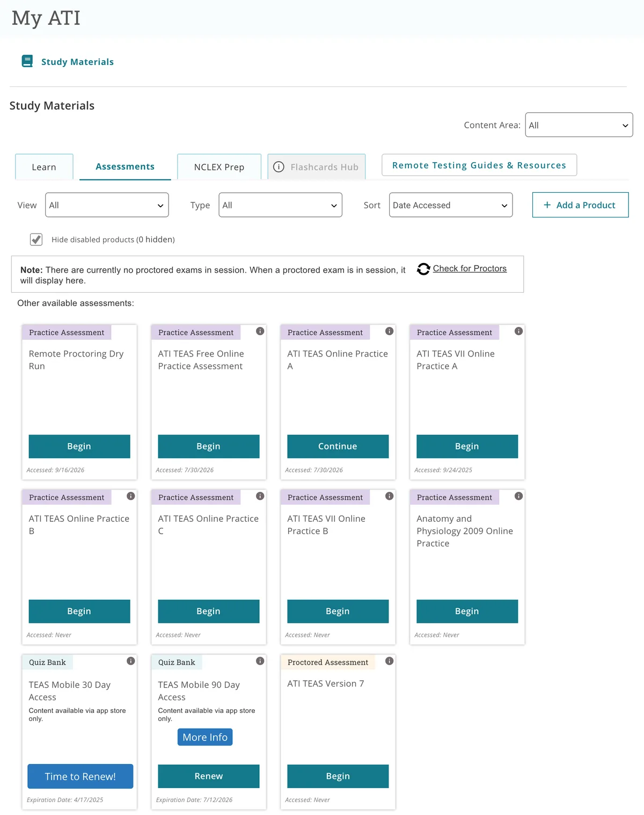
Task: Click Expiration Date: 4/17/2025 text
Action: click(x=65, y=800)
